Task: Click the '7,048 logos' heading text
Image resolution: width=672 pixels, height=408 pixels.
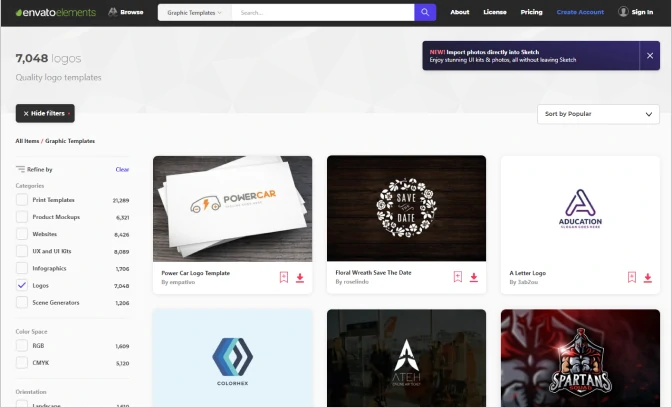Action: coord(48,58)
